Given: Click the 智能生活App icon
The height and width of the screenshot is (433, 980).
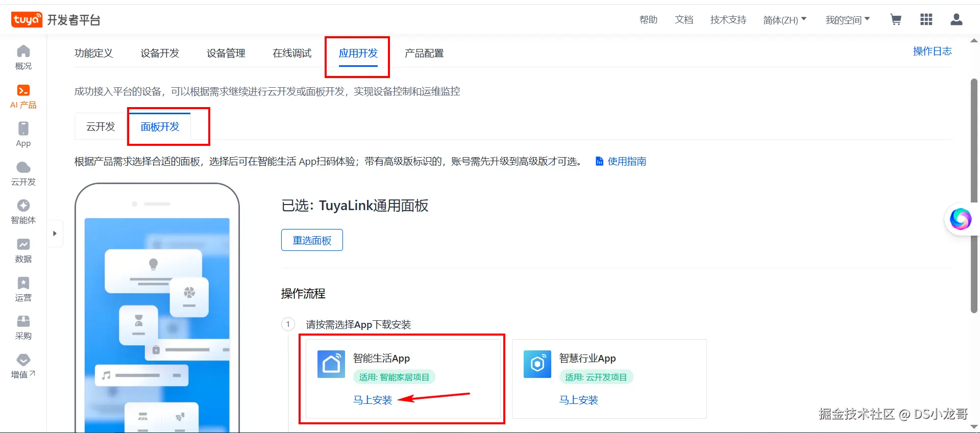Looking at the screenshot, I should click(331, 364).
